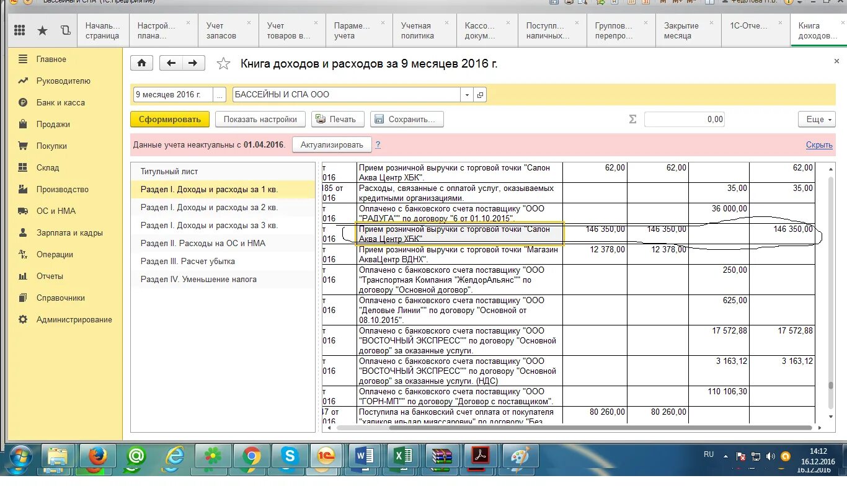Viewport: 847px width, 504px height.
Task: Click the Sigma sum icon
Action: [633, 119]
